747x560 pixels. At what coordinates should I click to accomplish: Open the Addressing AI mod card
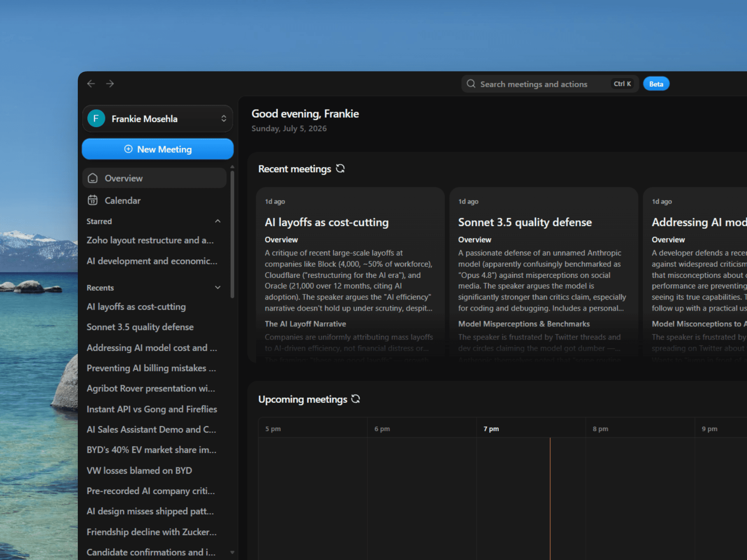(x=695, y=275)
